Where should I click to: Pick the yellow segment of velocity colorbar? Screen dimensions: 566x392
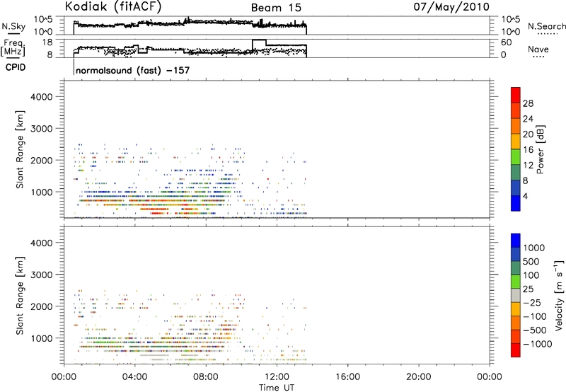coord(516,309)
